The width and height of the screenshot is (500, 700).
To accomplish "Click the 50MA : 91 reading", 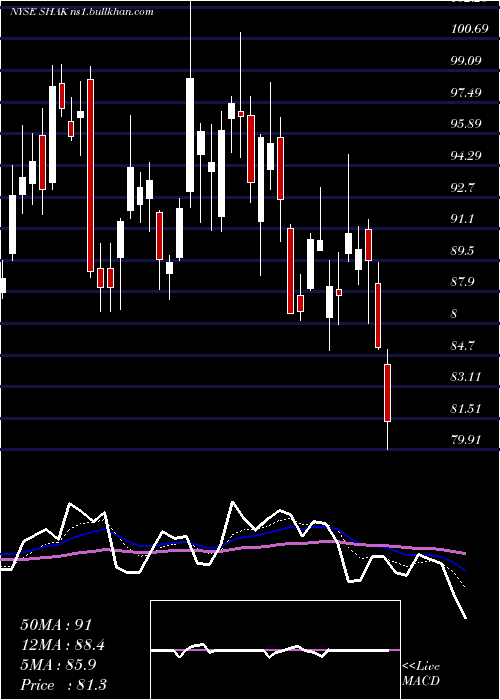I will (x=56, y=625).
